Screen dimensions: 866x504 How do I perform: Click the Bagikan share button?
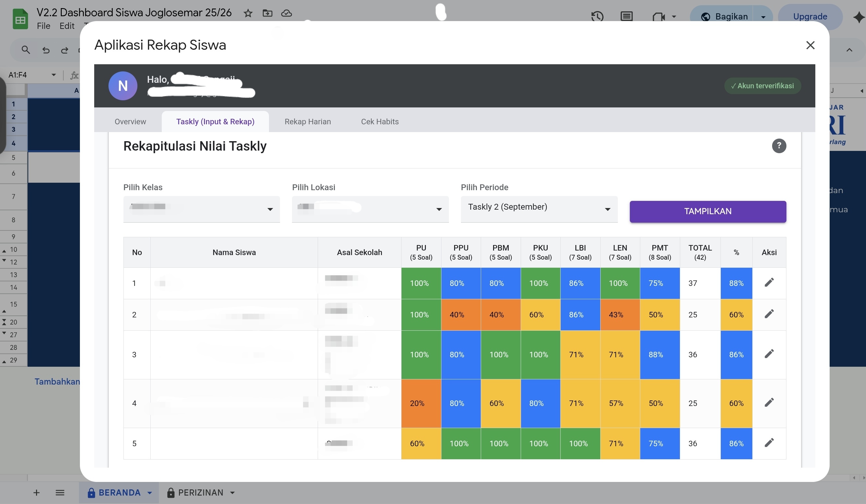pos(724,17)
